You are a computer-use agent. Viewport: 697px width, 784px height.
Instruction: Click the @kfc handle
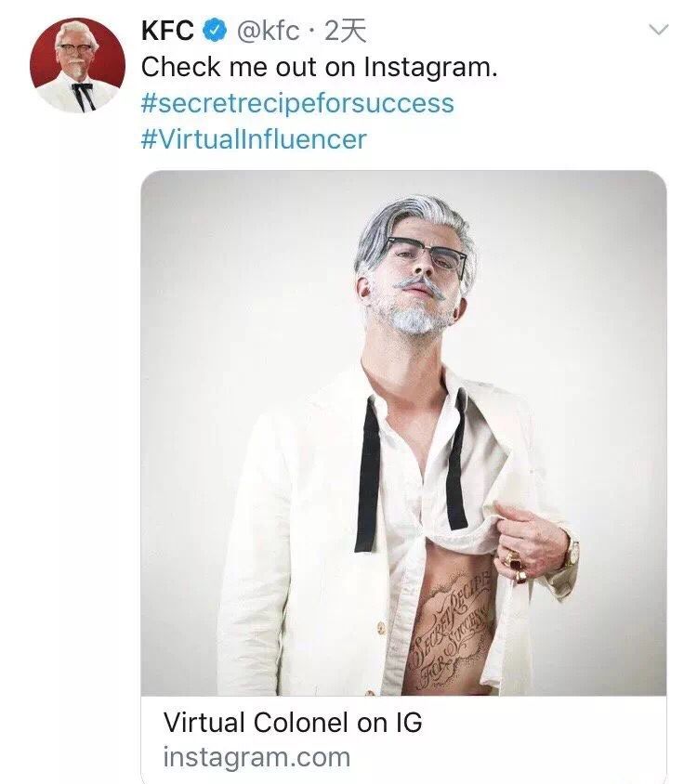coord(269,31)
